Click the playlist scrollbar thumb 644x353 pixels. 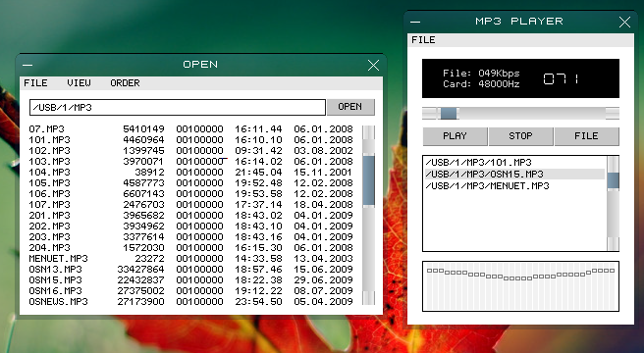tap(614, 180)
